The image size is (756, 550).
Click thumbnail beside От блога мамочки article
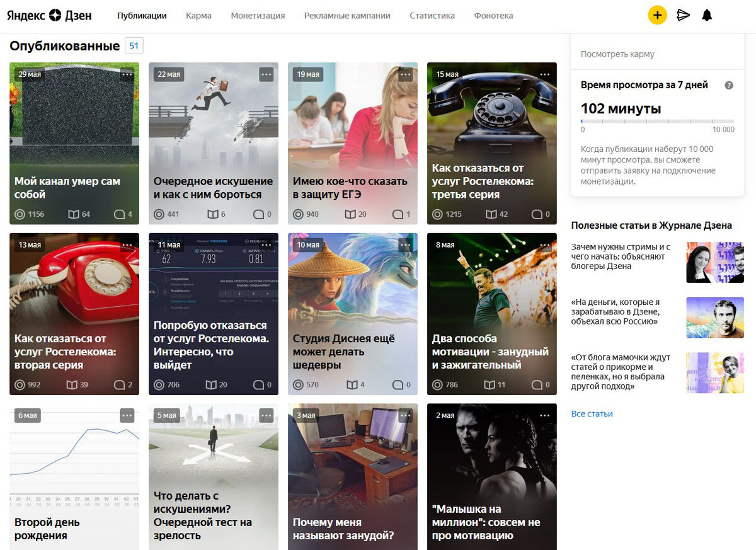click(715, 373)
